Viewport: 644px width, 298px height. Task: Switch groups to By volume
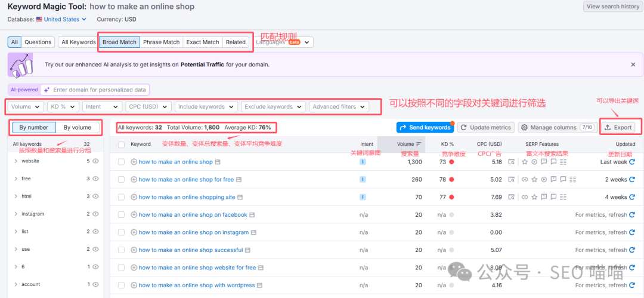pos(77,128)
